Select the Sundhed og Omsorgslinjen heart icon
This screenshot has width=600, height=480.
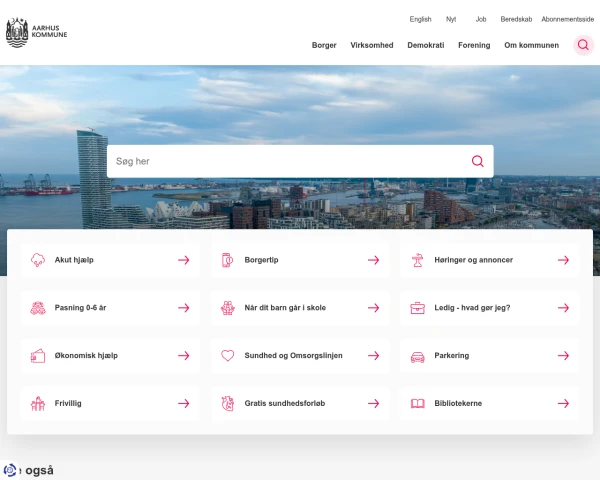point(228,356)
